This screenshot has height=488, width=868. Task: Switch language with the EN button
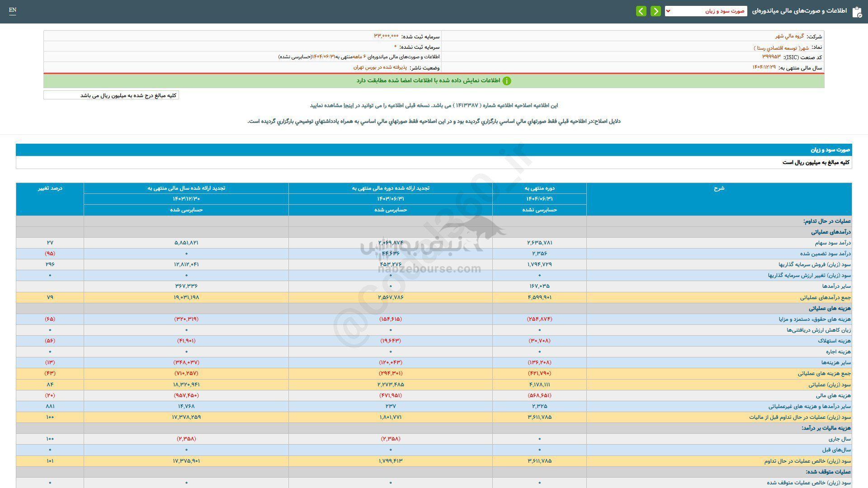13,10
